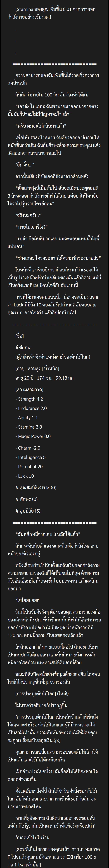Click the "Magic Power 0.0" stat line

pyautogui.click(x=33, y=436)
